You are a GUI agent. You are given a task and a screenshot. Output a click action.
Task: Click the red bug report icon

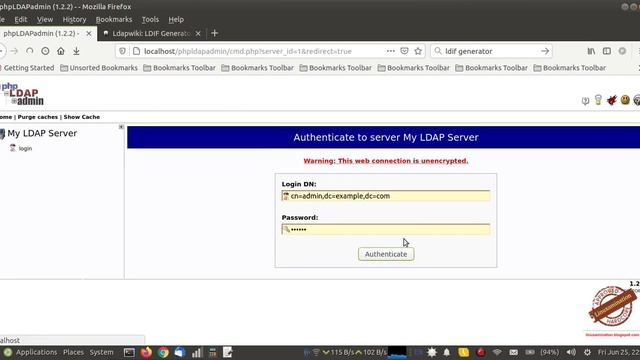(611, 100)
